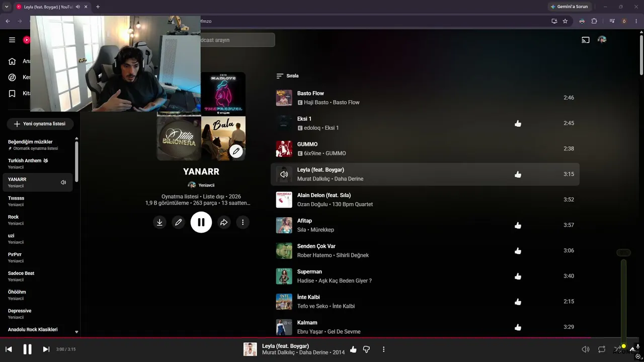Image resolution: width=644 pixels, height=362 pixels.
Task: Click the glasses-face extension icon in the toolbar
Action: pos(582,21)
